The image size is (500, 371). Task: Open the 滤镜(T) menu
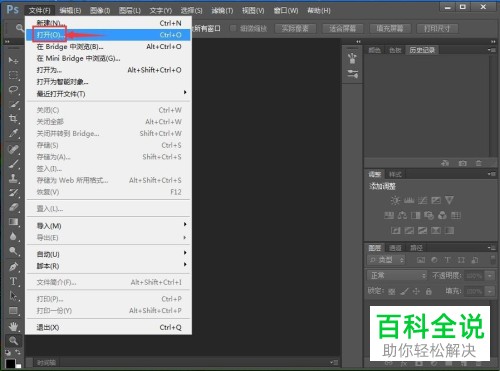click(x=222, y=11)
